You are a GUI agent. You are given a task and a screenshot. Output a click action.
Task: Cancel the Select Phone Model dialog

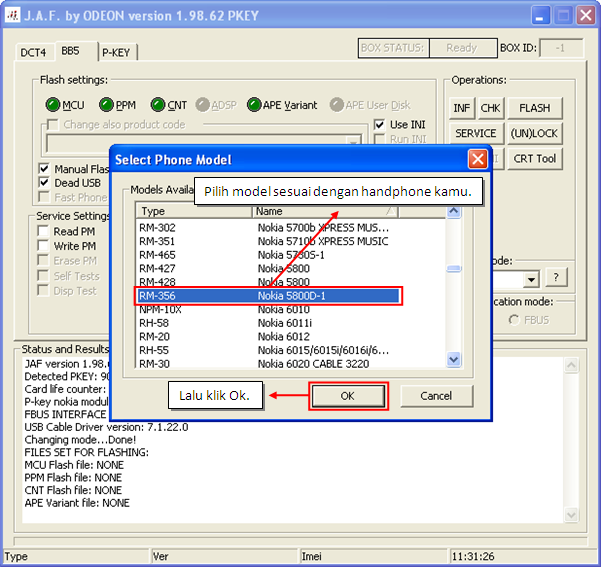(x=437, y=396)
